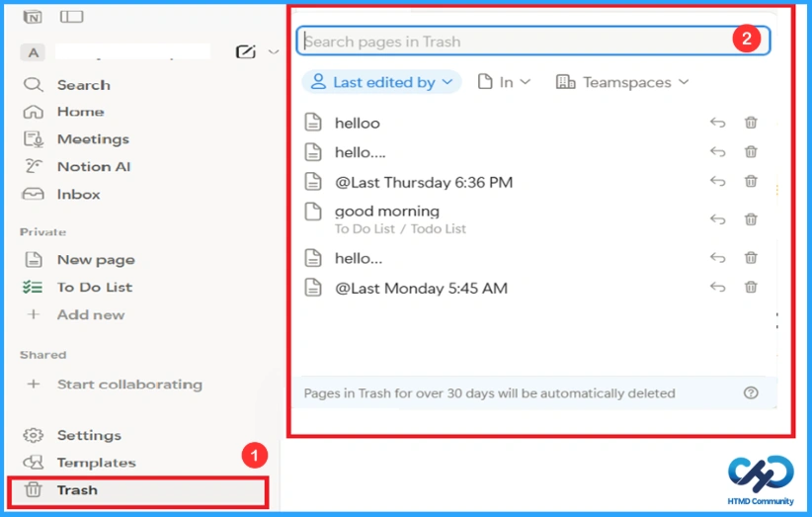812x517 pixels.
Task: Open trashed page '@Last Monday 5:45 AM'
Action: pyautogui.click(x=421, y=288)
